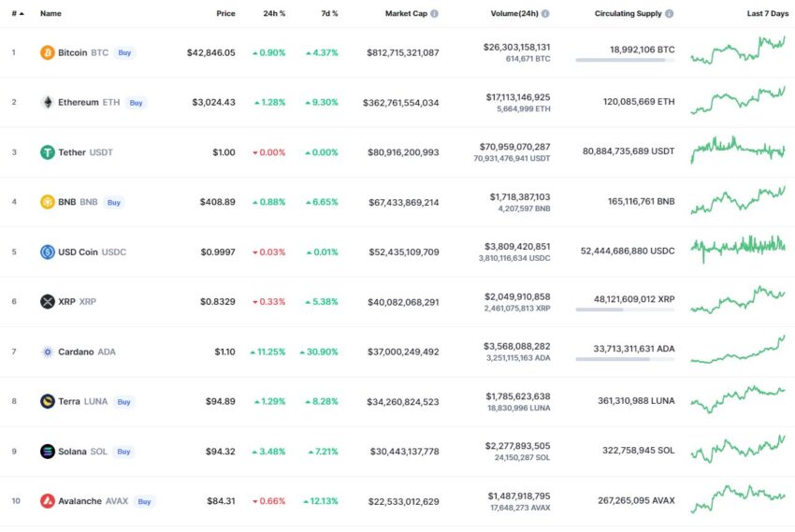The width and height of the screenshot is (795, 532).
Task: Sort table by Name column
Action: 51,14
